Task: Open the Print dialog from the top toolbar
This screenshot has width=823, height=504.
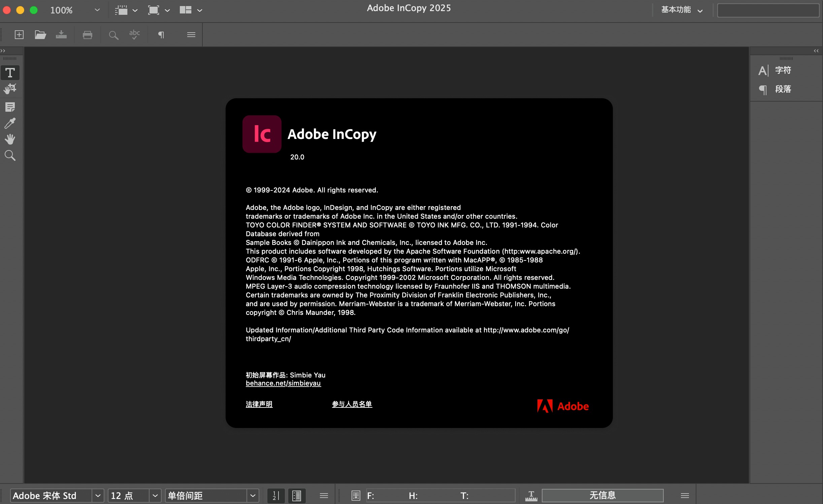Action: click(x=88, y=35)
